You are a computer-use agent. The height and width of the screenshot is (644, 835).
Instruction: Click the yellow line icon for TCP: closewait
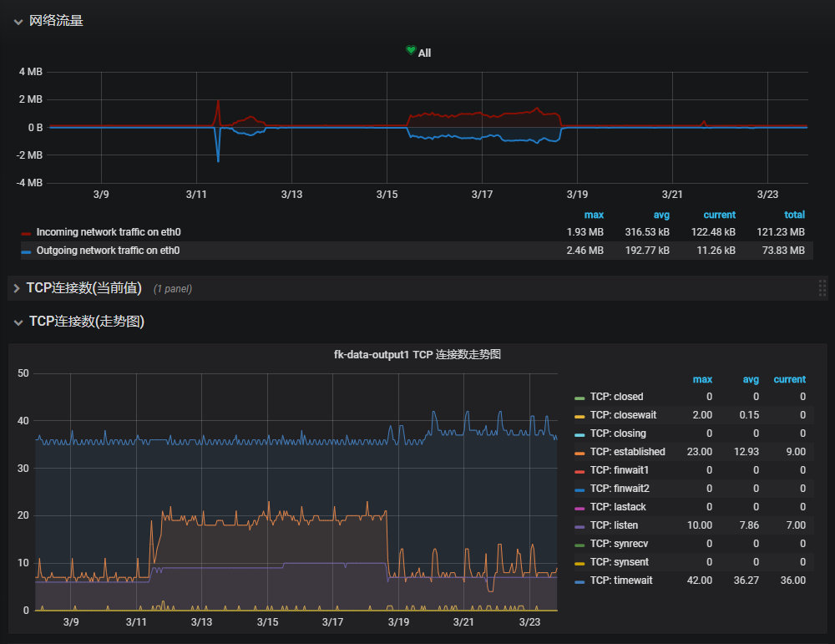click(579, 416)
